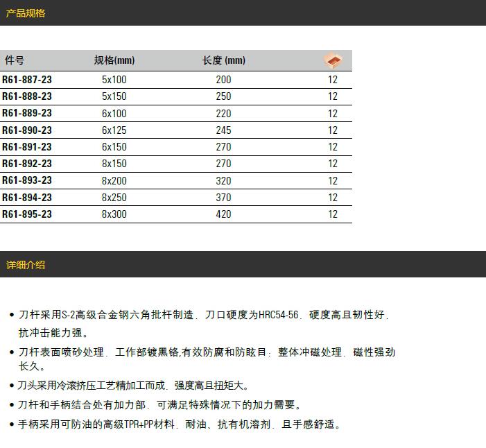Select part number R61-892-23
This screenshot has width=486, height=448.
click(27, 164)
